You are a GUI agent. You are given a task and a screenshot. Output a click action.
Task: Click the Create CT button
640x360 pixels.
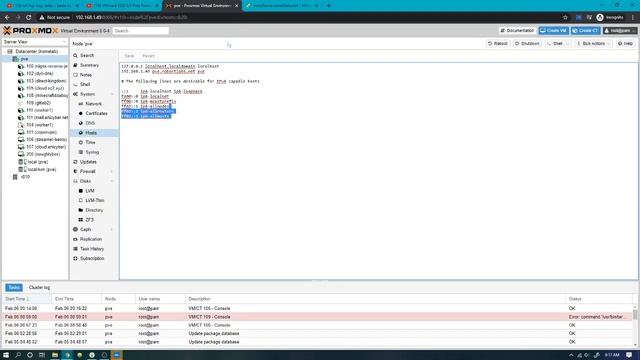tap(586, 31)
